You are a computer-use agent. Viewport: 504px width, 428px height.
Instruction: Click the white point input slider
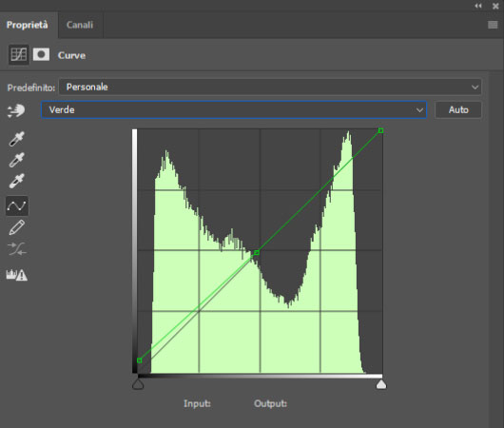[x=381, y=384]
